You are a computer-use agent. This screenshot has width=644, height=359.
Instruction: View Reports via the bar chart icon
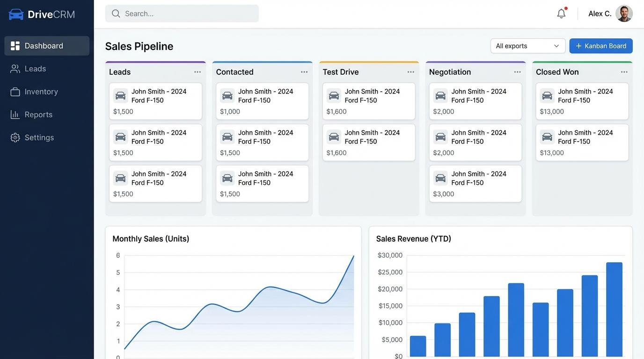[x=15, y=114]
